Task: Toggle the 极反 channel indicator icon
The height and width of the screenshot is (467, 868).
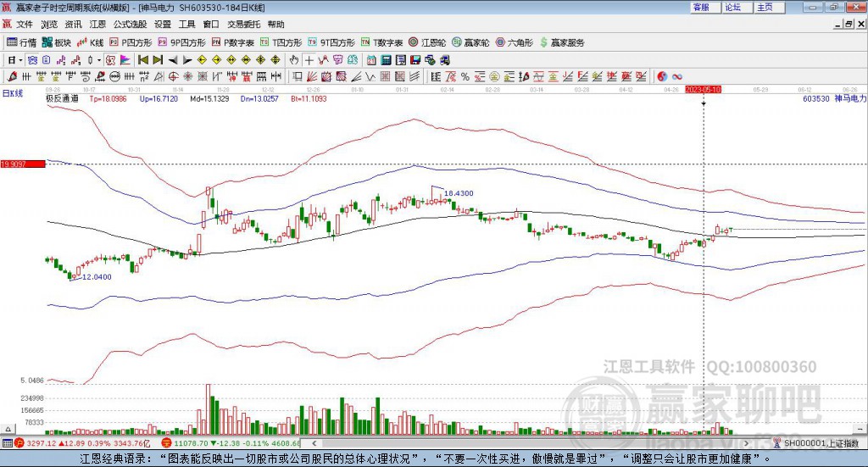Action: click(x=109, y=60)
